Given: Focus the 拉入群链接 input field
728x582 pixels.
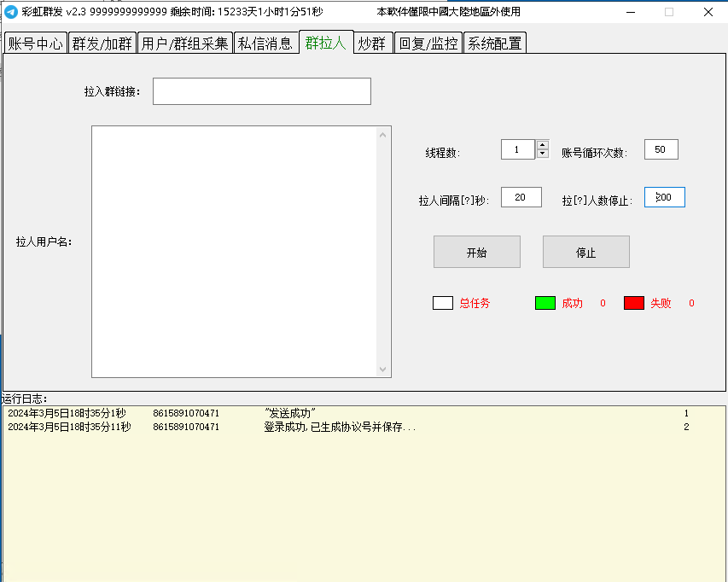Looking at the screenshot, I should (261, 91).
